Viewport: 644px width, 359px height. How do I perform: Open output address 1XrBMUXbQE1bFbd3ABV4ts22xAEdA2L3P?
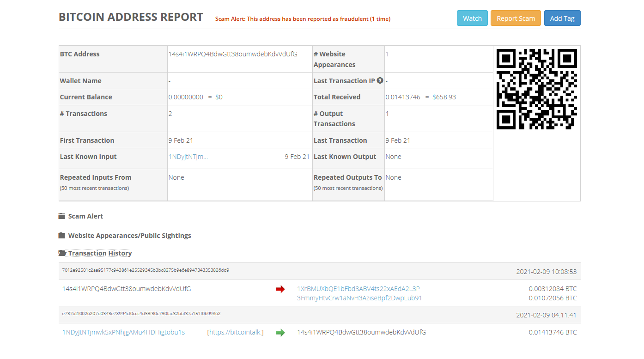pyautogui.click(x=358, y=289)
